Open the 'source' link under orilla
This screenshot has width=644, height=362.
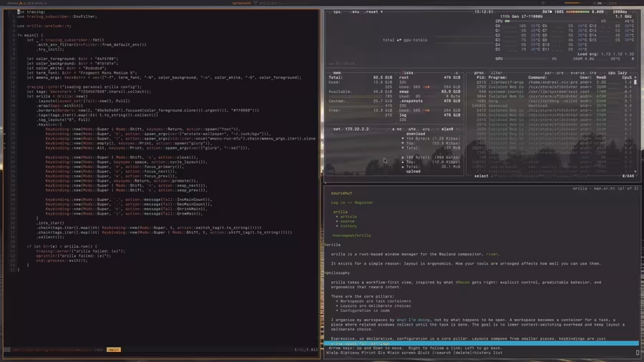(348, 221)
